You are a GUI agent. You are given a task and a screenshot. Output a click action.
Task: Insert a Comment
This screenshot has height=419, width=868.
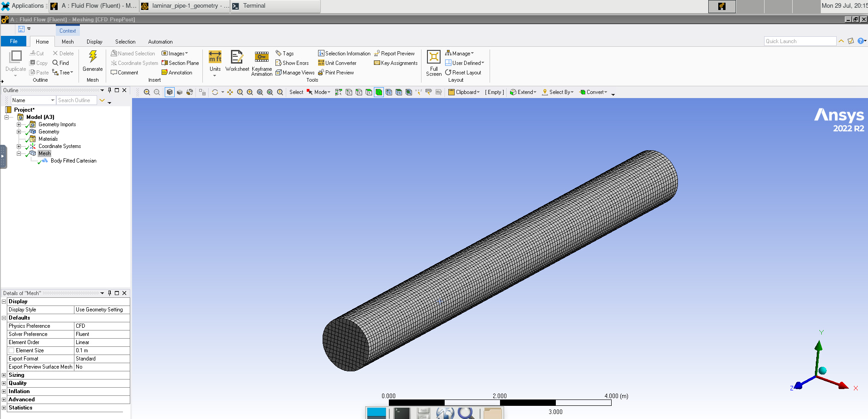click(124, 73)
